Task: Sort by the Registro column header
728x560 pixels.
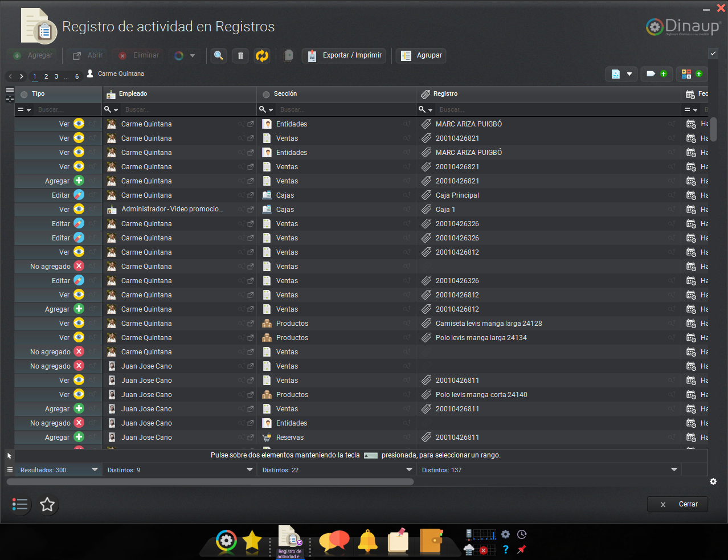Action: [x=549, y=94]
